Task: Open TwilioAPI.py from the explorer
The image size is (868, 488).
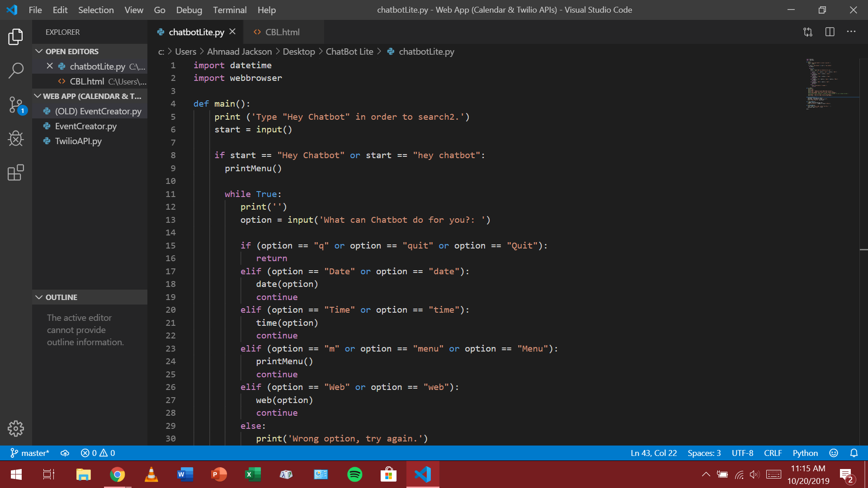Action: pos(78,141)
